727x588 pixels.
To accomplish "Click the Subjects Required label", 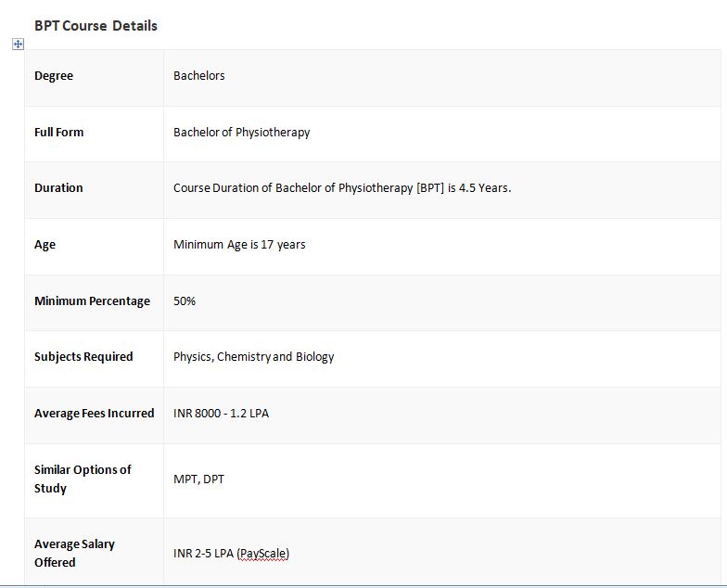I will (x=83, y=357).
